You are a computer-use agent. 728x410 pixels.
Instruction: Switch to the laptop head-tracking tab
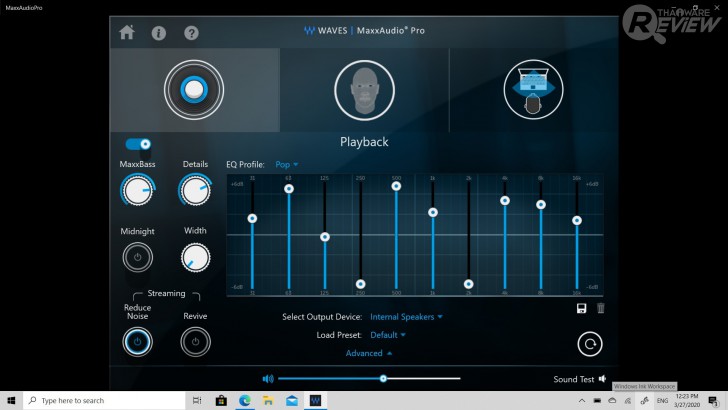(533, 89)
